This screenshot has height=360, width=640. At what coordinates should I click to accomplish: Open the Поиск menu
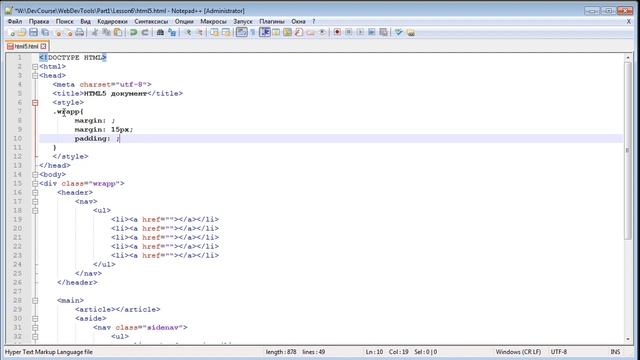tap(64, 21)
